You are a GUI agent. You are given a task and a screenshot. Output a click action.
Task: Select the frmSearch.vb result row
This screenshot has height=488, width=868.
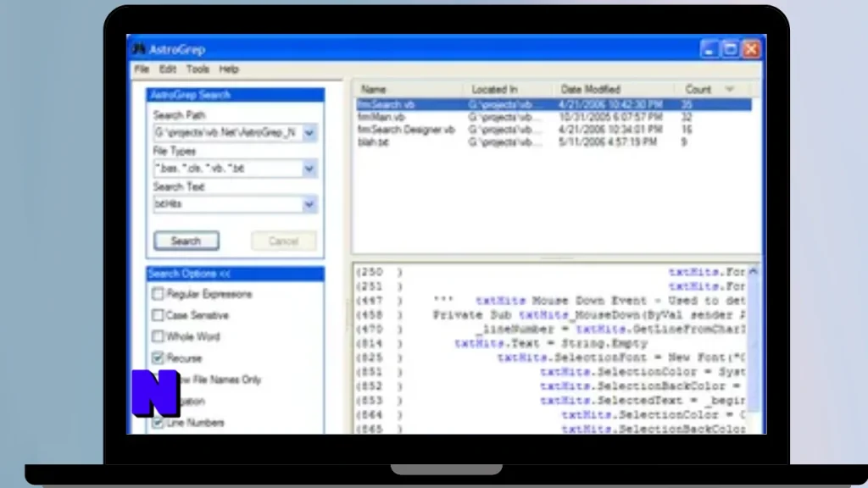pos(554,104)
